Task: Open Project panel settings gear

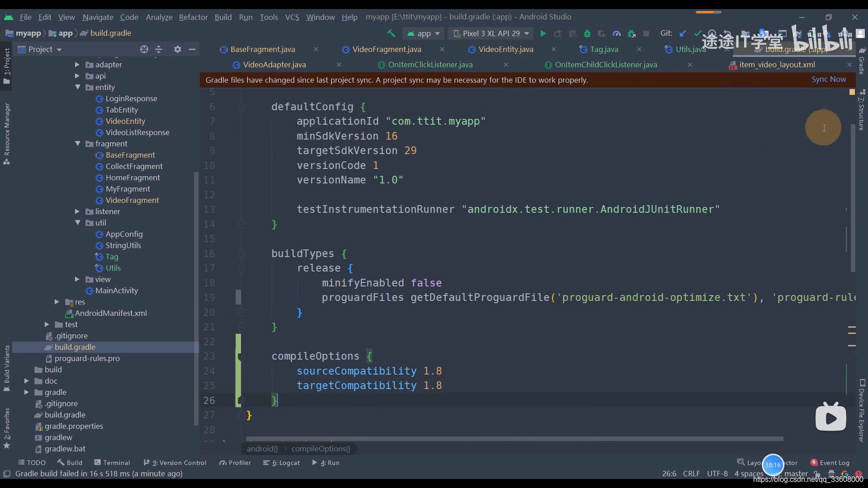Action: [x=178, y=49]
